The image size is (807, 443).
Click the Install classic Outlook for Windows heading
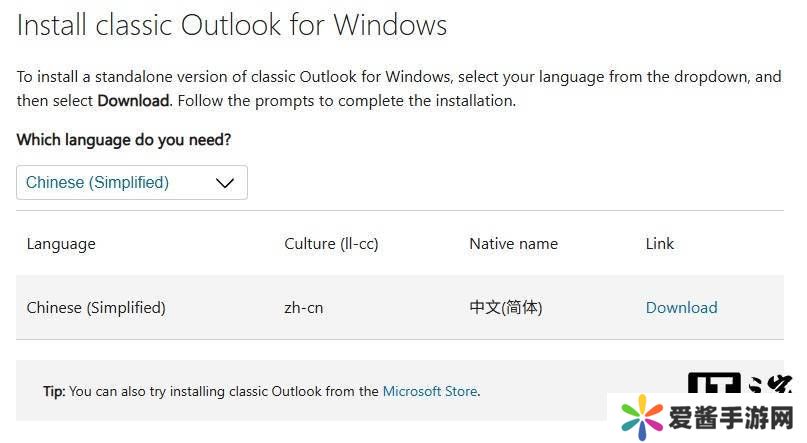click(x=232, y=25)
